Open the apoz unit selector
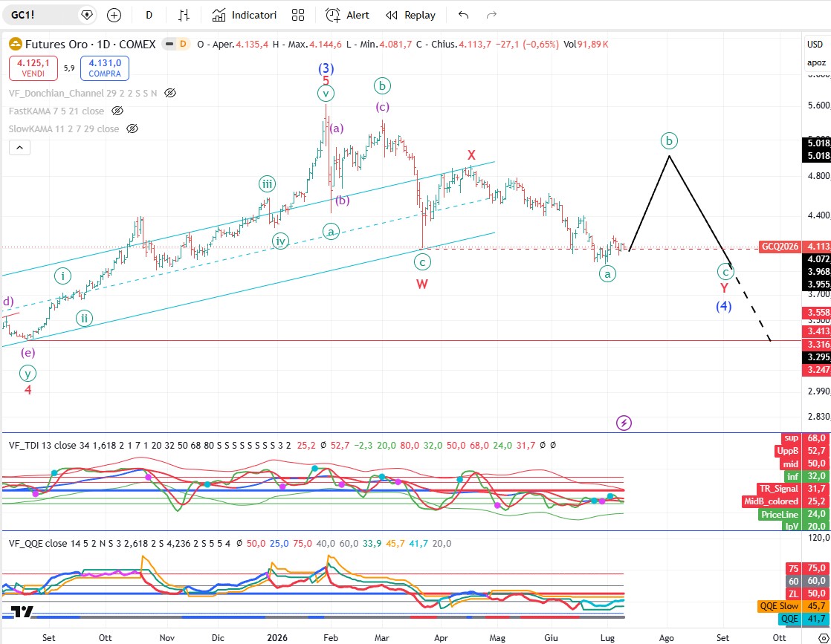 [x=816, y=62]
